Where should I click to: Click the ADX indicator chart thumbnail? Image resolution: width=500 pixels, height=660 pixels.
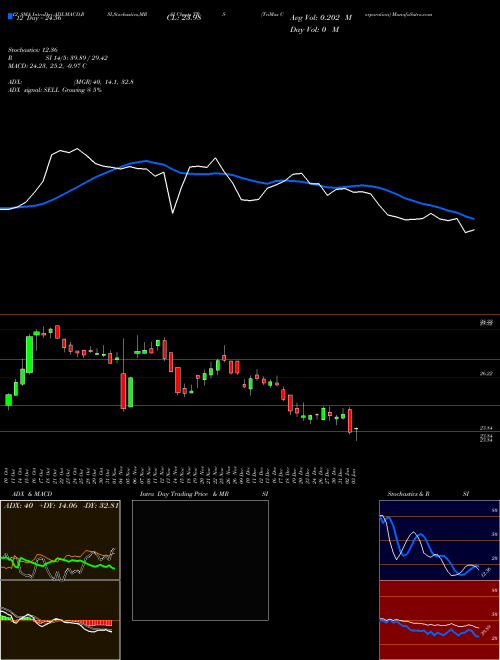pyautogui.click(x=60, y=540)
